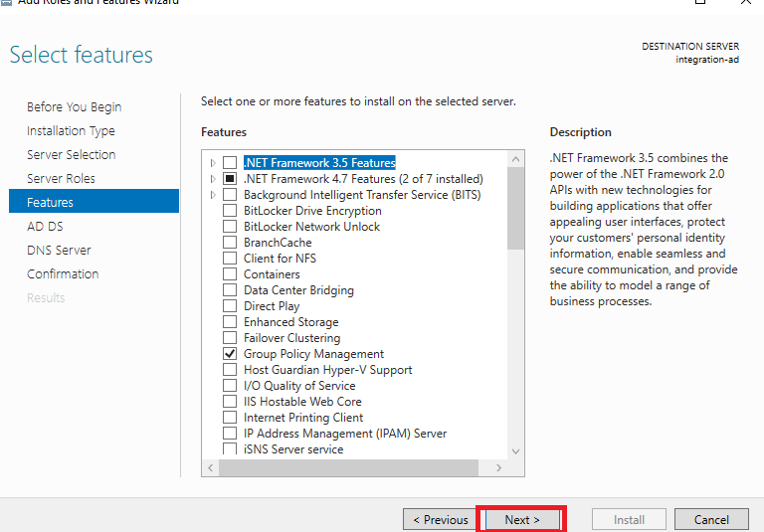This screenshot has width=764, height=532.
Task: Enable Background Intelligent Transfer Service checkbox
Action: [230, 195]
